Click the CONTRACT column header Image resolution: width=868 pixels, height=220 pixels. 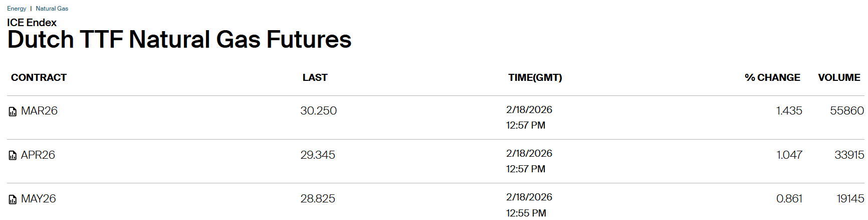[39, 78]
